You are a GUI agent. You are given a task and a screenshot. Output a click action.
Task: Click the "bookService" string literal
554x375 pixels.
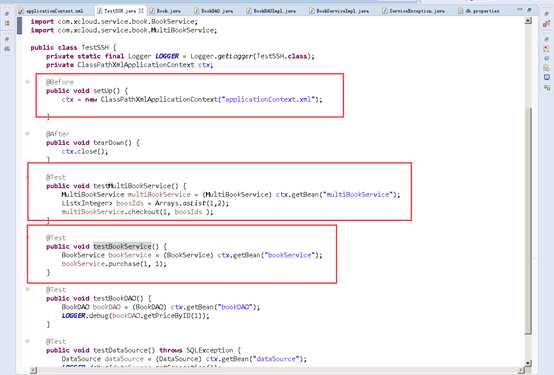point(290,255)
